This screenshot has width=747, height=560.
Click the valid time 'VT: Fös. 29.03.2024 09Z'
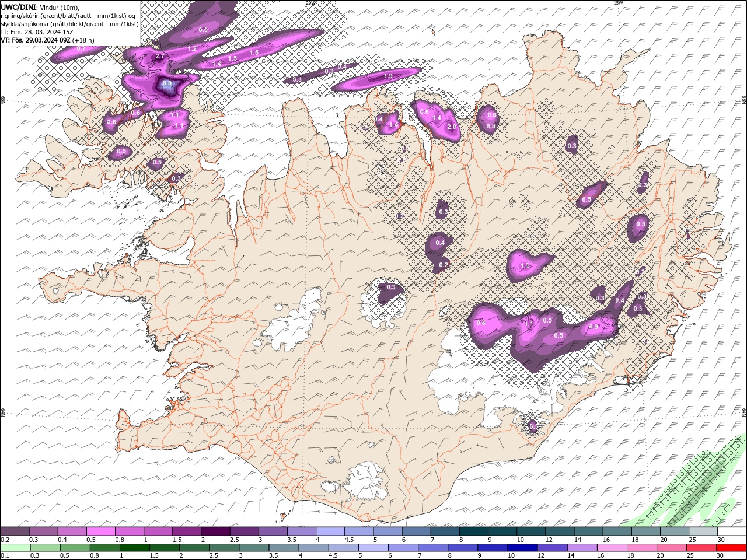pyautogui.click(x=35, y=40)
